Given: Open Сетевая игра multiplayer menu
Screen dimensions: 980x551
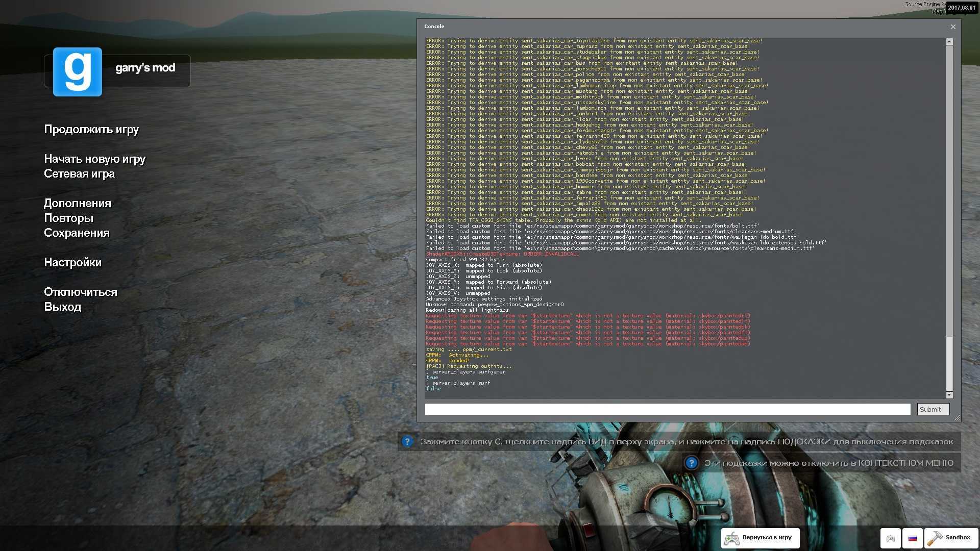Looking at the screenshot, I should [x=79, y=174].
